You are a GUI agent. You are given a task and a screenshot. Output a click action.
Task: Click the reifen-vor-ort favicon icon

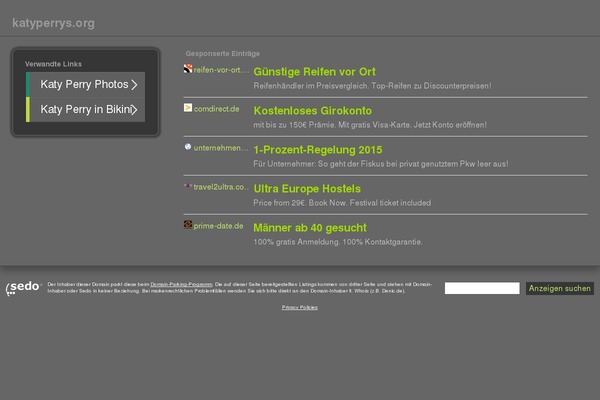coord(188,69)
